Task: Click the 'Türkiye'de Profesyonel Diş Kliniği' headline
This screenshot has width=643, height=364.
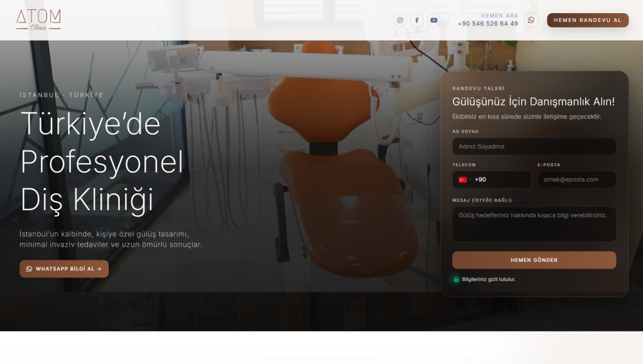Action: (102, 161)
